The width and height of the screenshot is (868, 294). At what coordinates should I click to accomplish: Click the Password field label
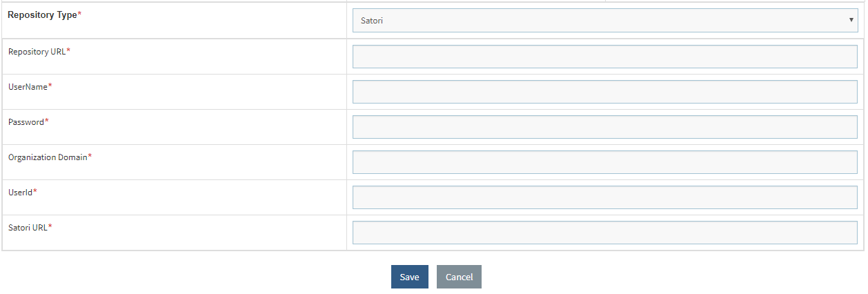click(26, 122)
